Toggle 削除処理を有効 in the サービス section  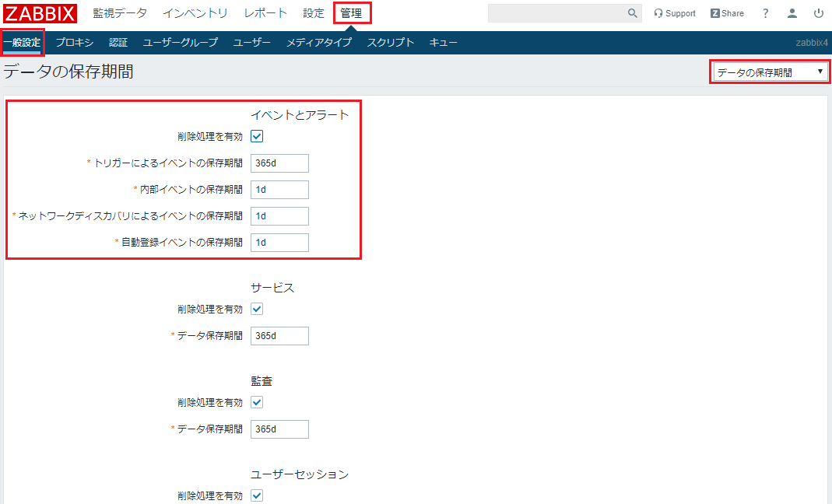[x=257, y=309]
